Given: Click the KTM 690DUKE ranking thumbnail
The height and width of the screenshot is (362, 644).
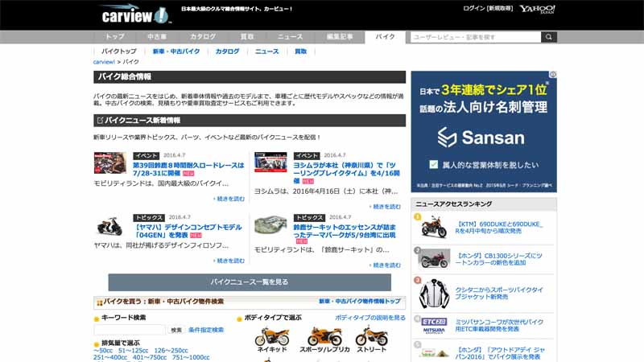Looking at the screenshot, I should coord(434,227).
